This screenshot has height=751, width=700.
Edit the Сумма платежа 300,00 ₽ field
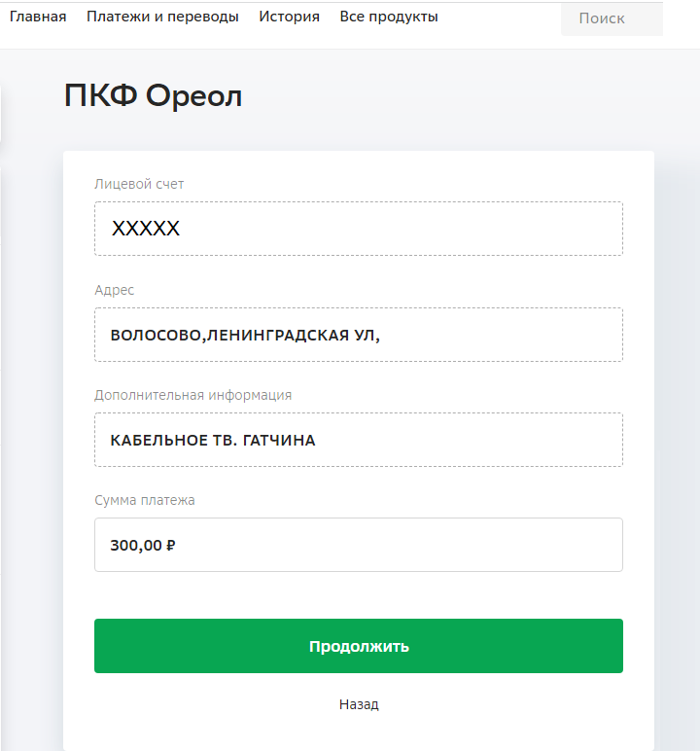(358, 545)
